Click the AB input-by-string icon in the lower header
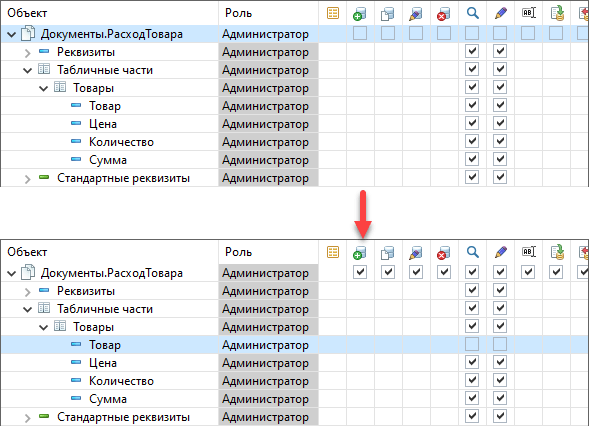This screenshot has width=589, height=426. pos(529,252)
